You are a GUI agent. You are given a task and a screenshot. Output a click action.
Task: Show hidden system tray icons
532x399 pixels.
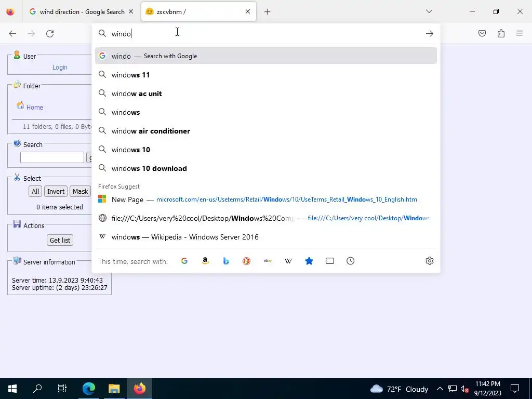click(440, 389)
